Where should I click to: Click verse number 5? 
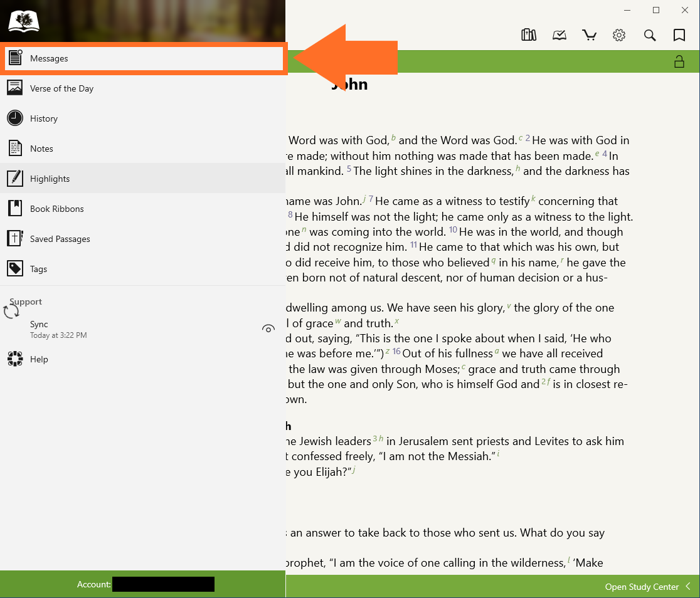click(x=349, y=169)
